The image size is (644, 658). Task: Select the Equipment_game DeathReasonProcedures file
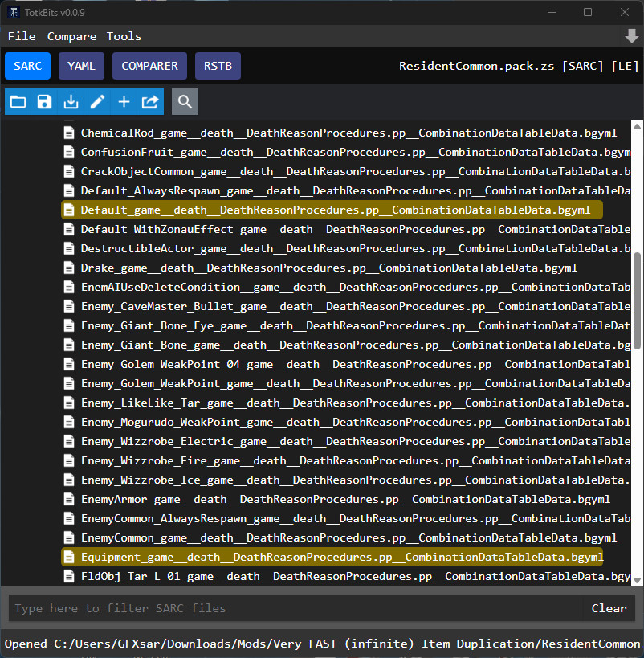[x=341, y=558]
